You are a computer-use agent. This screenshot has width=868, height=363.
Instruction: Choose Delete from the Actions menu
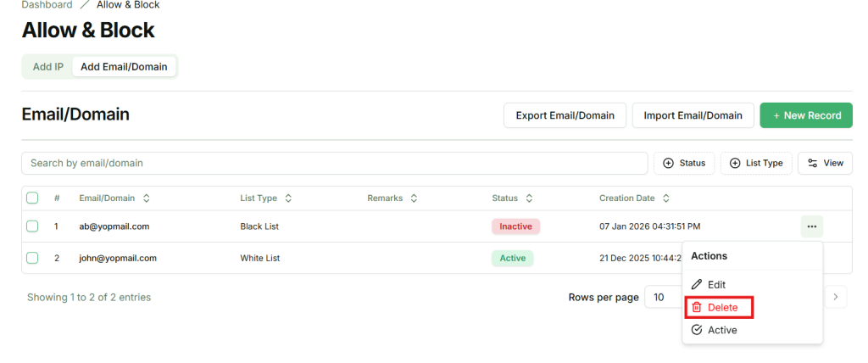(x=717, y=307)
